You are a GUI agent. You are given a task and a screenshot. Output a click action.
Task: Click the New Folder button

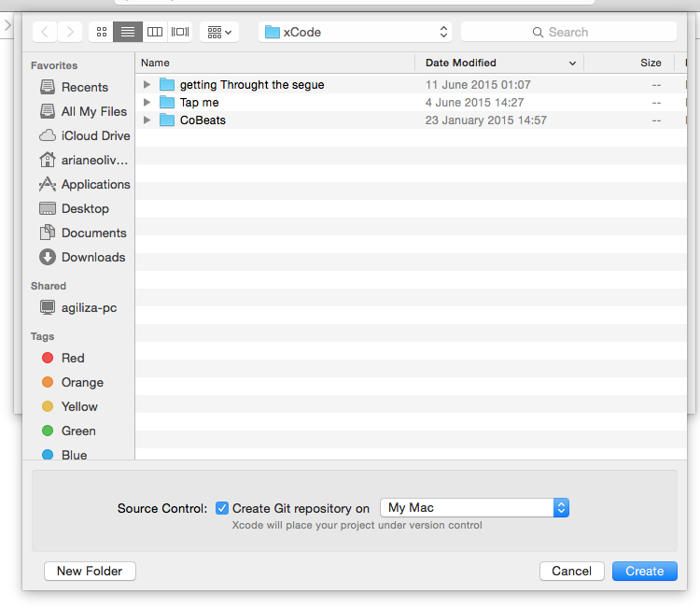click(90, 571)
